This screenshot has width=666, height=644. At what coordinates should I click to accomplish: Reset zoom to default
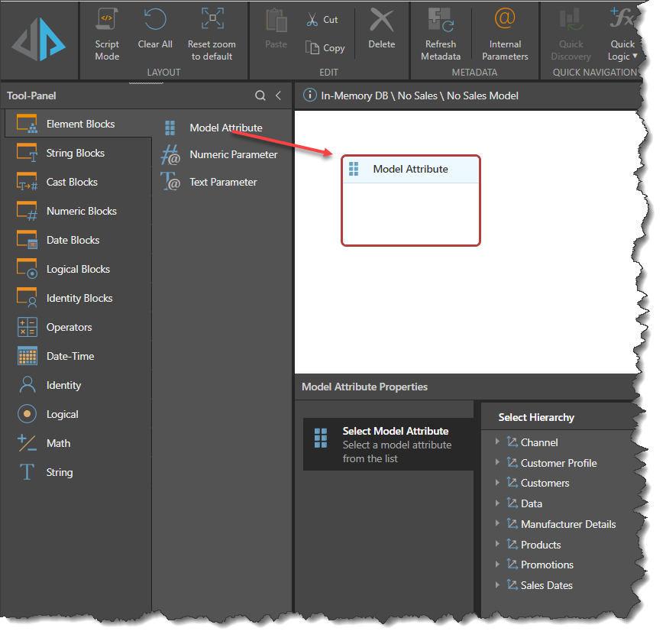coord(212,20)
